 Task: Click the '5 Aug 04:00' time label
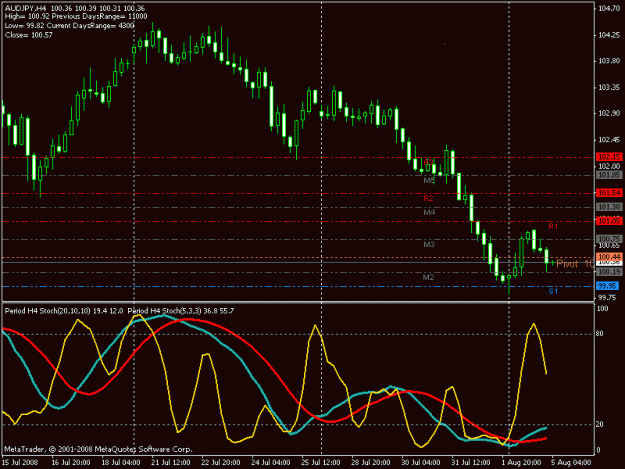pos(571,462)
